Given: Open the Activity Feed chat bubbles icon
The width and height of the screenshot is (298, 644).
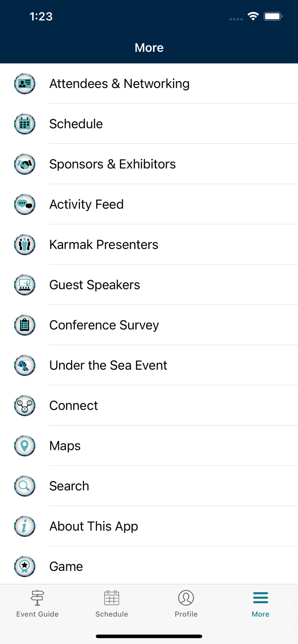Looking at the screenshot, I should [x=25, y=204].
